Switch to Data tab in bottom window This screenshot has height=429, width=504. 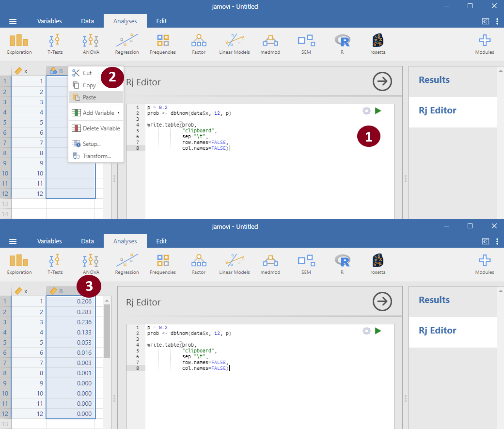click(x=87, y=241)
